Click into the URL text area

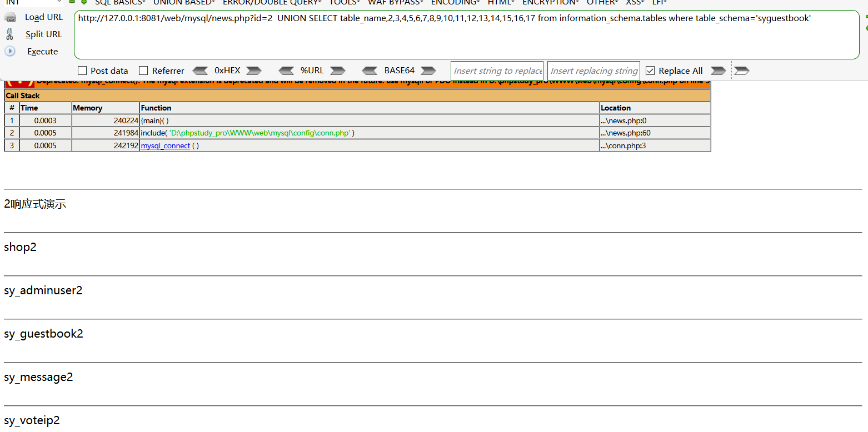click(x=467, y=34)
